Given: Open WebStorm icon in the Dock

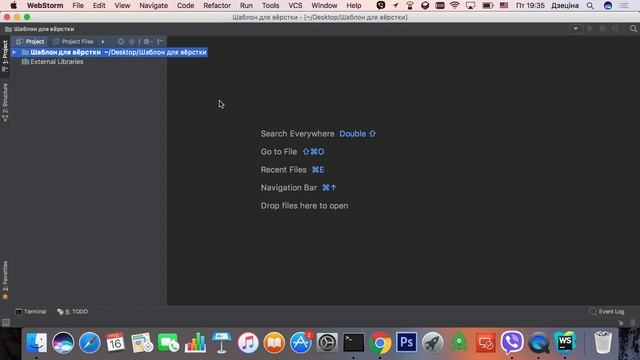Looking at the screenshot, I should click(x=565, y=342).
